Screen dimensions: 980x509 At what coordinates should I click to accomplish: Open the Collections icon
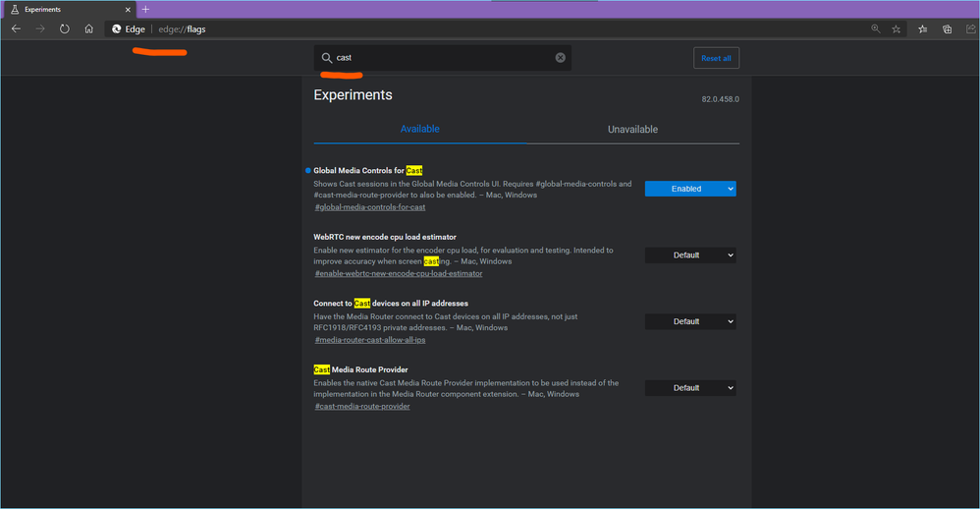click(x=947, y=28)
